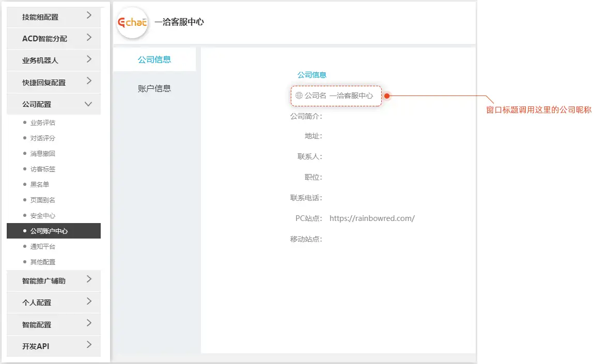607x364 pixels.
Task: Open the 其他配置 submenu item
Action: pos(42,262)
